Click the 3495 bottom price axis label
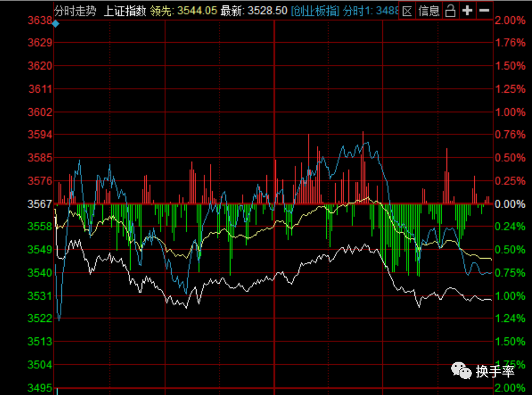This screenshot has width=532, height=395. coord(42,388)
